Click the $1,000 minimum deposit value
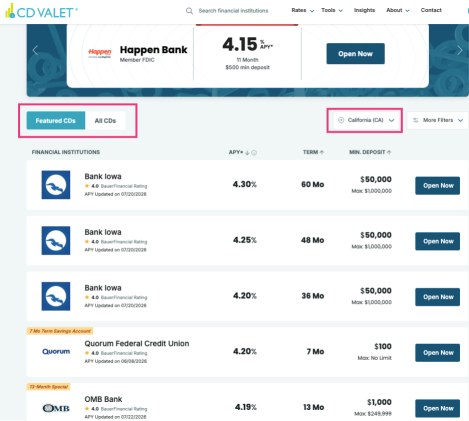This screenshot has height=421, width=469. click(x=379, y=402)
